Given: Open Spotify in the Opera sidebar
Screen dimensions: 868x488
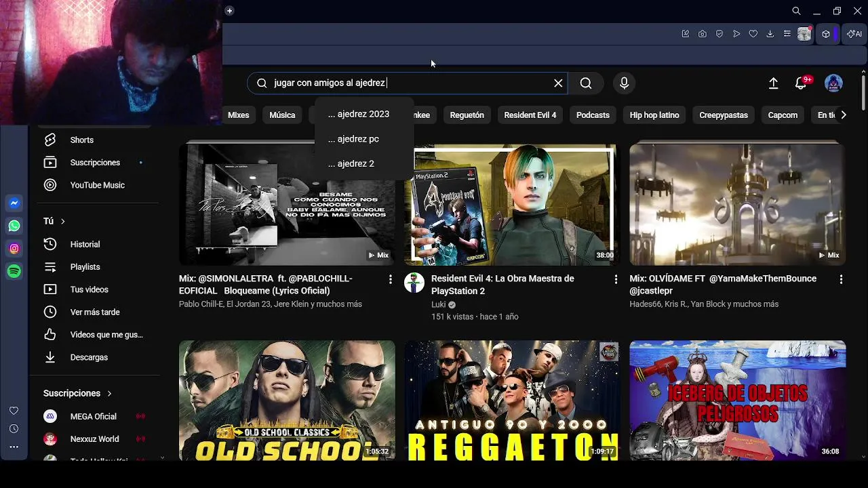Looking at the screenshot, I should (14, 271).
